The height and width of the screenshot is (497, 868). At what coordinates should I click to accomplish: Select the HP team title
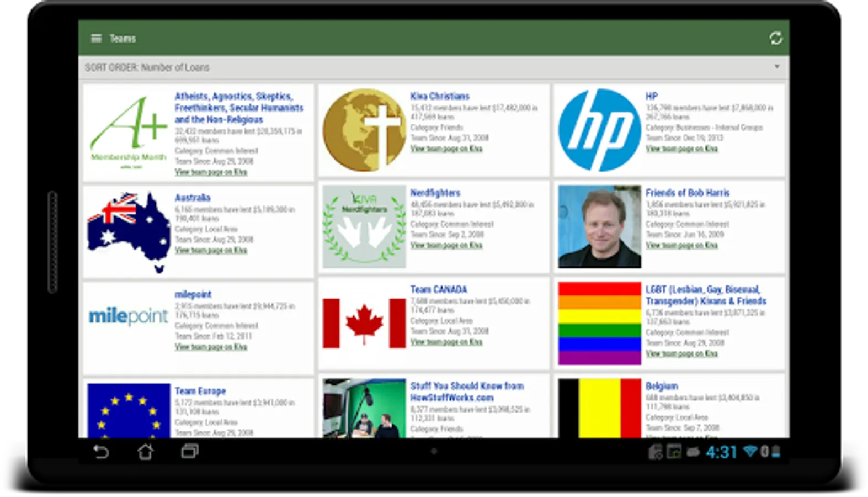click(652, 96)
